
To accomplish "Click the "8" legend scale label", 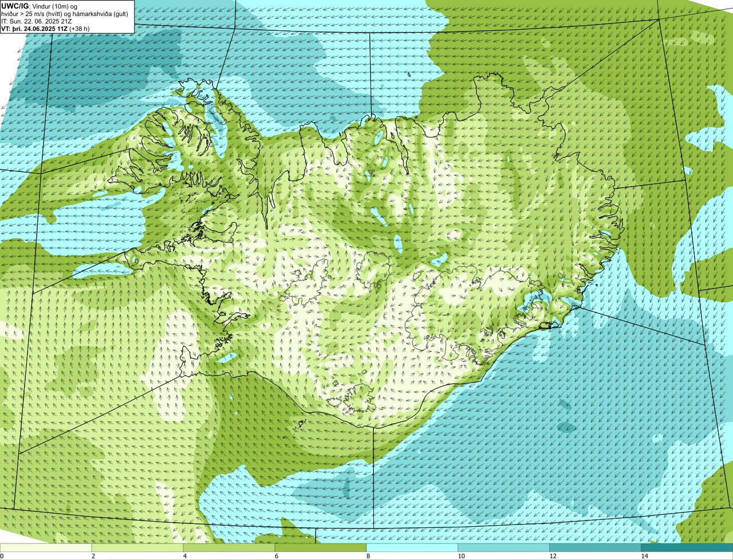I will tap(368, 556).
